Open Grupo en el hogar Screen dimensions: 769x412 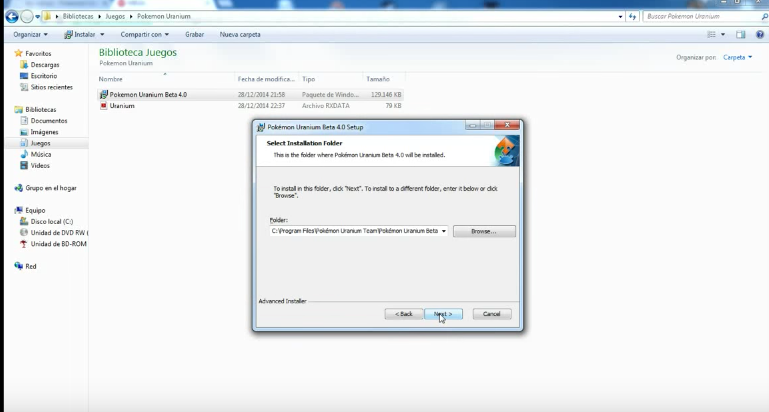45,188
